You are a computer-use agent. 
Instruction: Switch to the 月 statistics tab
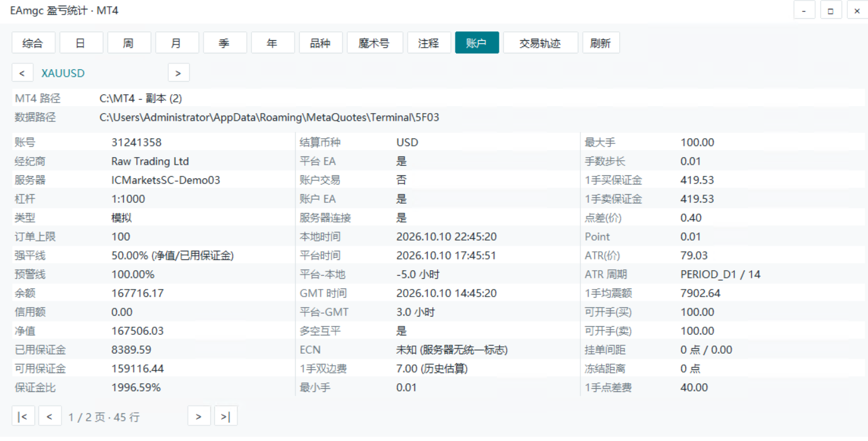[x=177, y=43]
